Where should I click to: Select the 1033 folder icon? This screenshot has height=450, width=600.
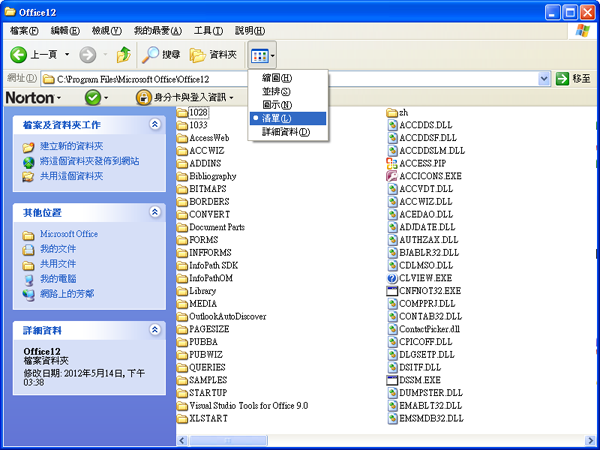(182, 126)
